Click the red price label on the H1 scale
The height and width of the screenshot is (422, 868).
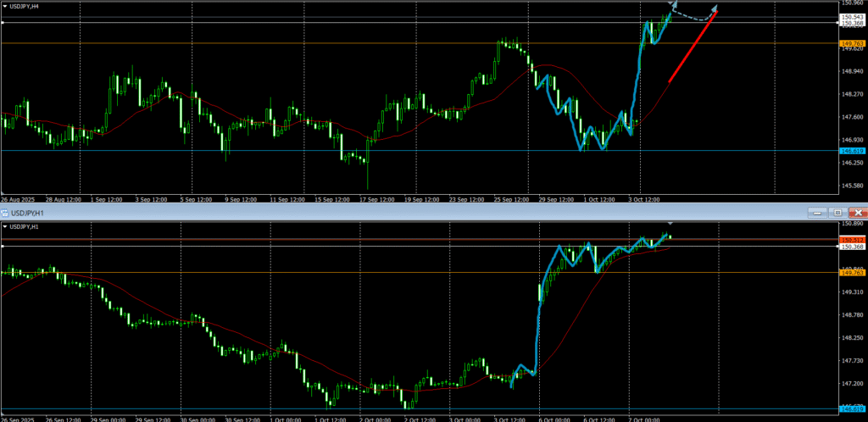851,240
